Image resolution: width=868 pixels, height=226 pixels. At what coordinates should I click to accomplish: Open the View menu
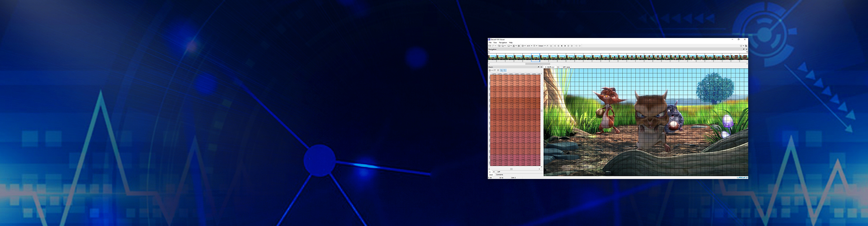(x=495, y=42)
